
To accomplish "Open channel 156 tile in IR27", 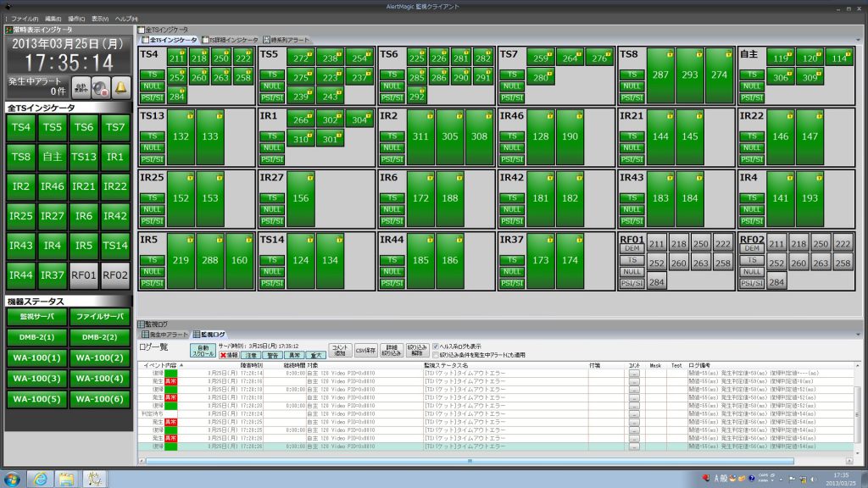I will click(x=301, y=198).
